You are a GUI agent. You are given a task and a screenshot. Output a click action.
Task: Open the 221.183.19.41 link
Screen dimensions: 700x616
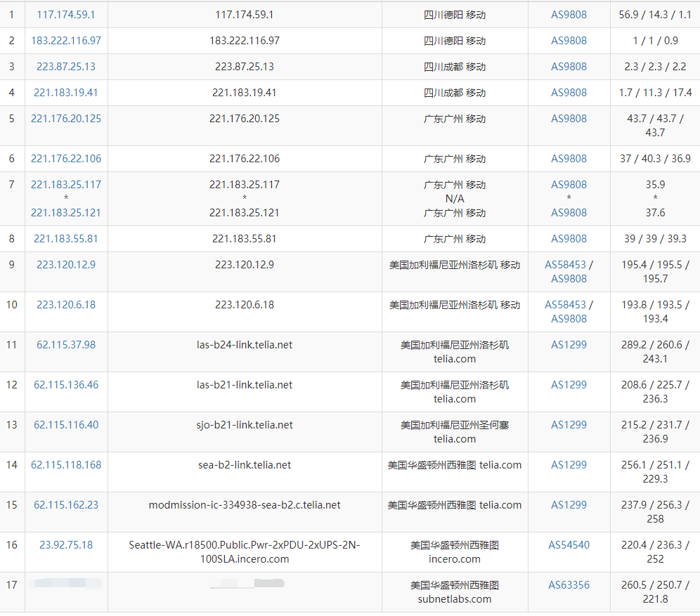click(x=65, y=92)
